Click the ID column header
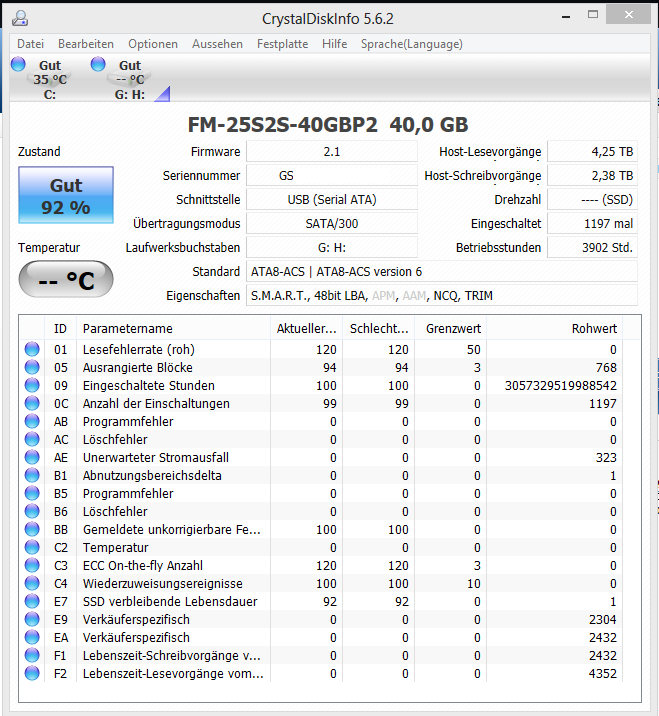The width and height of the screenshot is (659, 716). [60, 328]
